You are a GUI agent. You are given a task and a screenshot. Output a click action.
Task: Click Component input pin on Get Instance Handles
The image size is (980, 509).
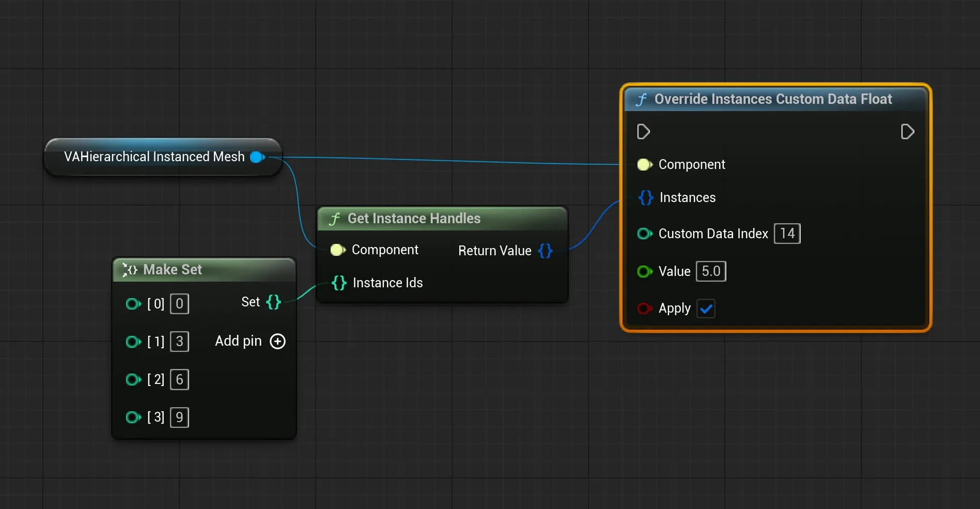[x=338, y=250]
